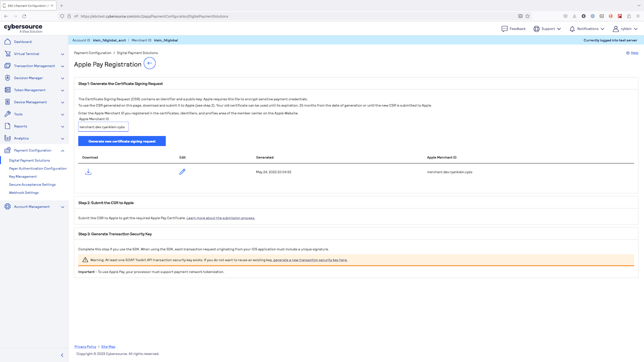Click the Feedback speech bubble icon
This screenshot has height=362, width=644.
point(505,29)
